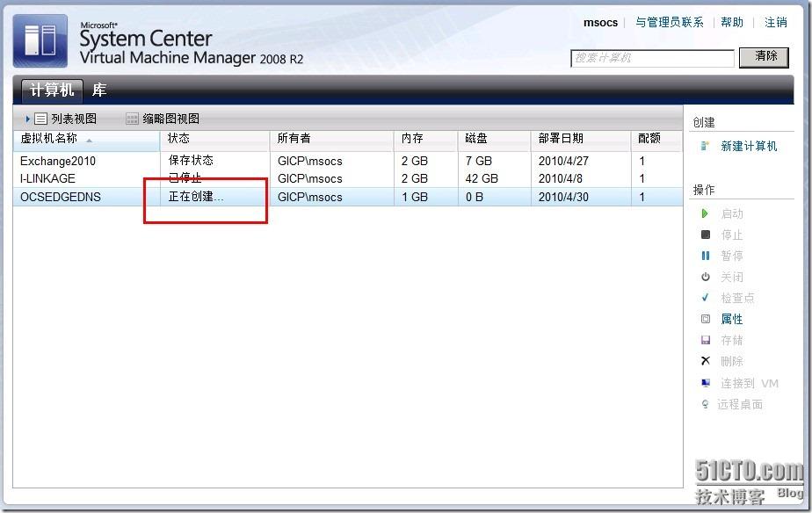Click the 2010/4/30 deployment date

563,197
